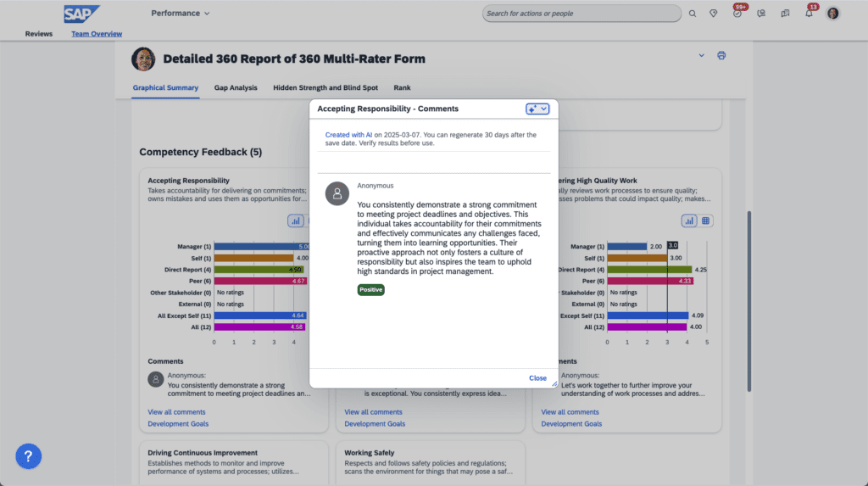Viewport: 868px width, 486px height.
Task: Switch right competency card to chart view
Action: pos(689,221)
